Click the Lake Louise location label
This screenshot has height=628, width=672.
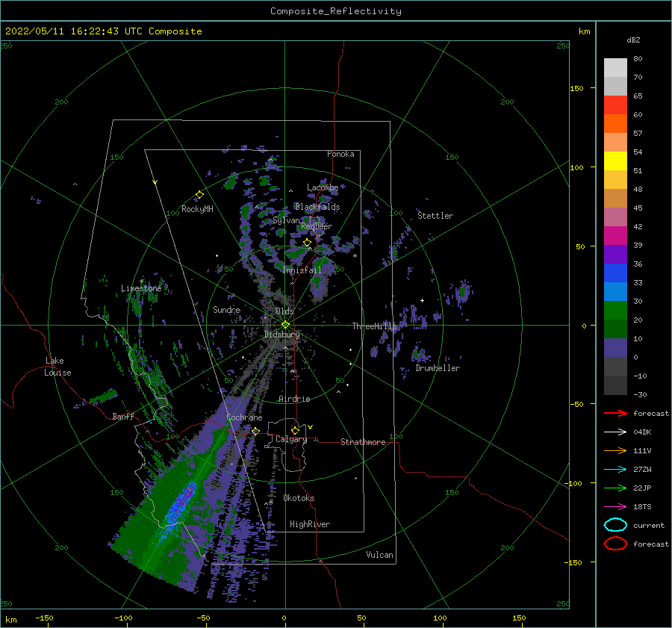(57, 367)
